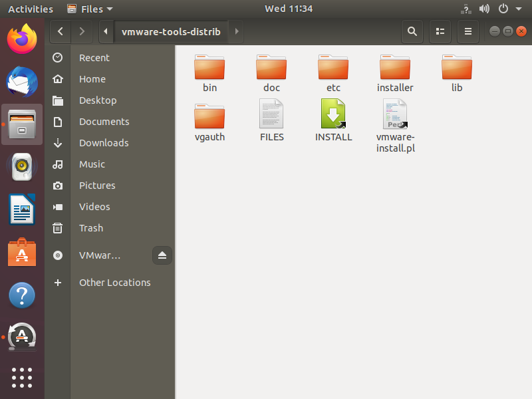Open the hamburger menu in Files

(467, 31)
